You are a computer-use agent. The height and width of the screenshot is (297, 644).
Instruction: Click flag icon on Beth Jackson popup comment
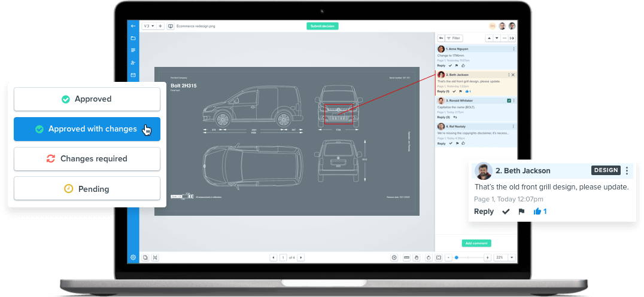(521, 212)
